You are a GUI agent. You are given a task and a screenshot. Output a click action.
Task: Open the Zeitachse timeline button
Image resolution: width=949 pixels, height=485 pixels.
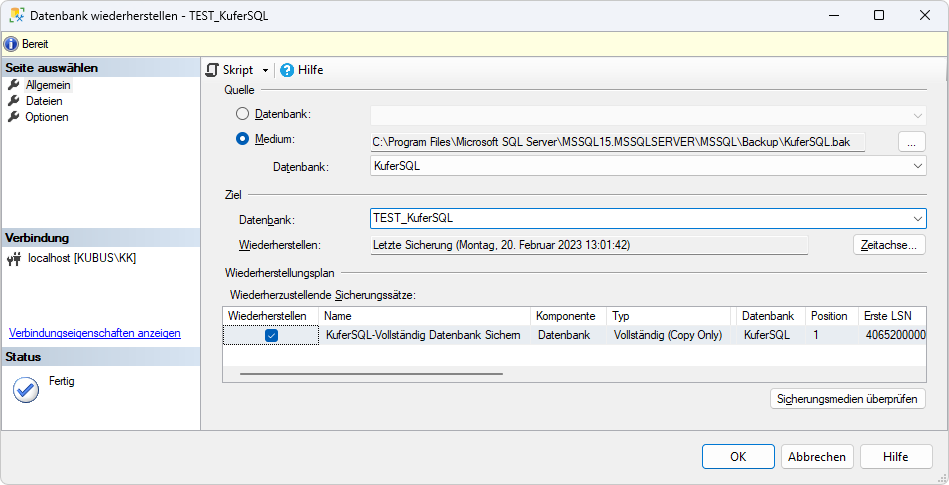pyautogui.click(x=889, y=245)
